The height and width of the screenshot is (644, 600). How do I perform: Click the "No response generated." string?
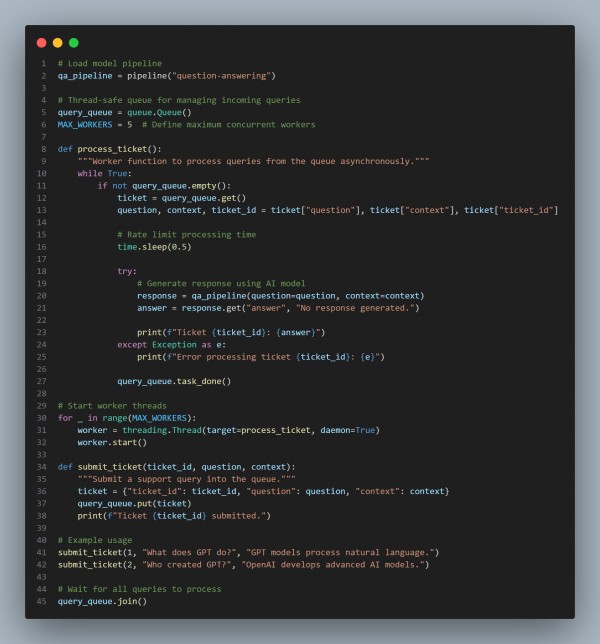pyautogui.click(x=355, y=308)
